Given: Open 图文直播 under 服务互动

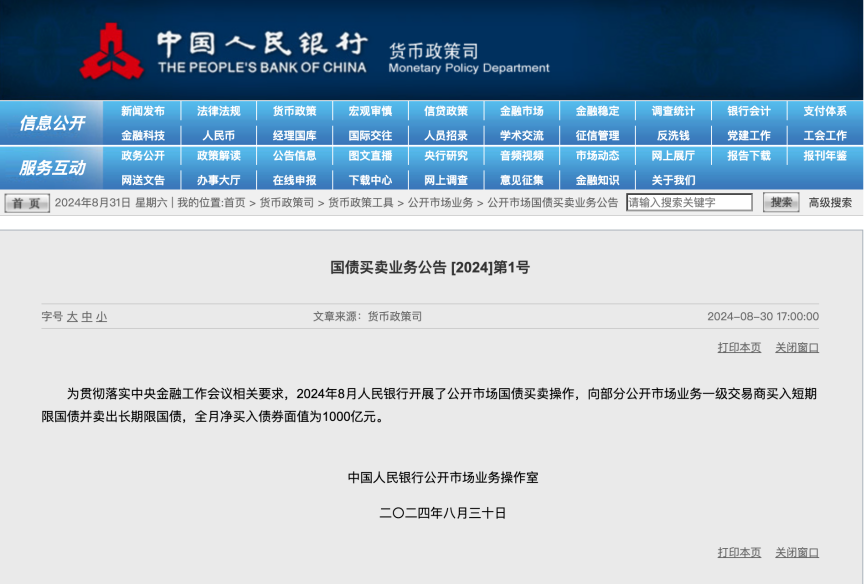Looking at the screenshot, I should point(370,156).
